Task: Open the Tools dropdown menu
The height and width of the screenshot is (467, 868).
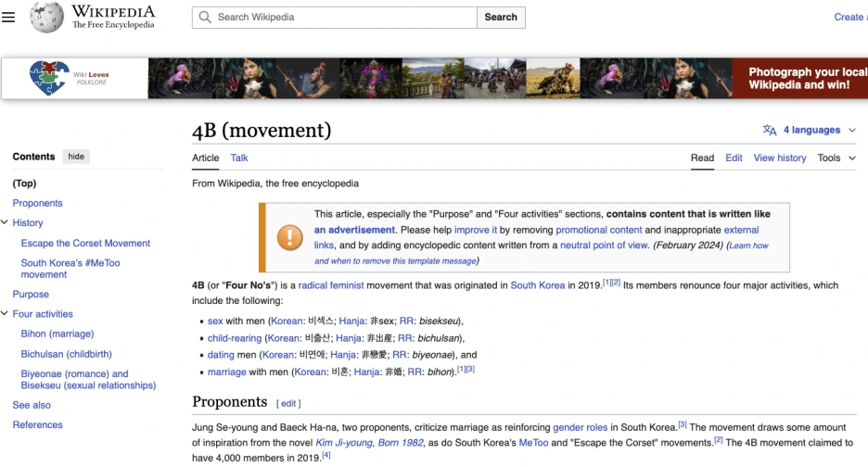Action: point(836,158)
